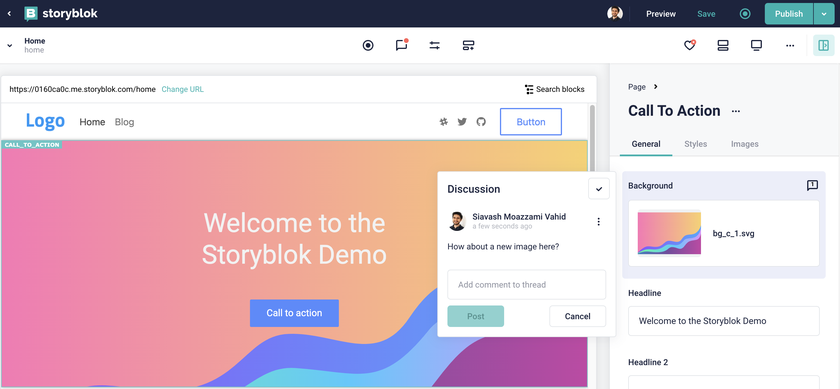Select Home in the preview navigation
The height and width of the screenshot is (389, 840).
[x=92, y=122]
